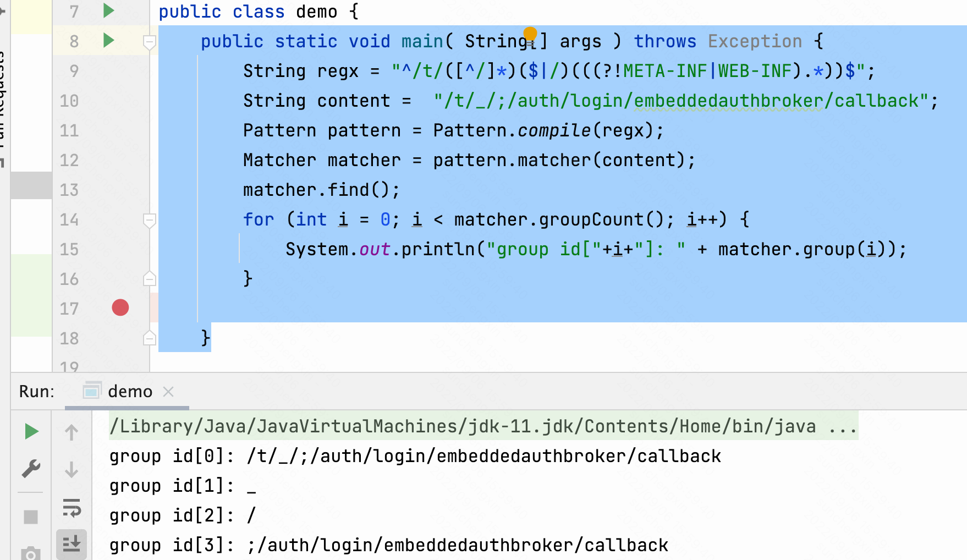
Task: Click line number 13 in gutter
Action: [x=69, y=190]
